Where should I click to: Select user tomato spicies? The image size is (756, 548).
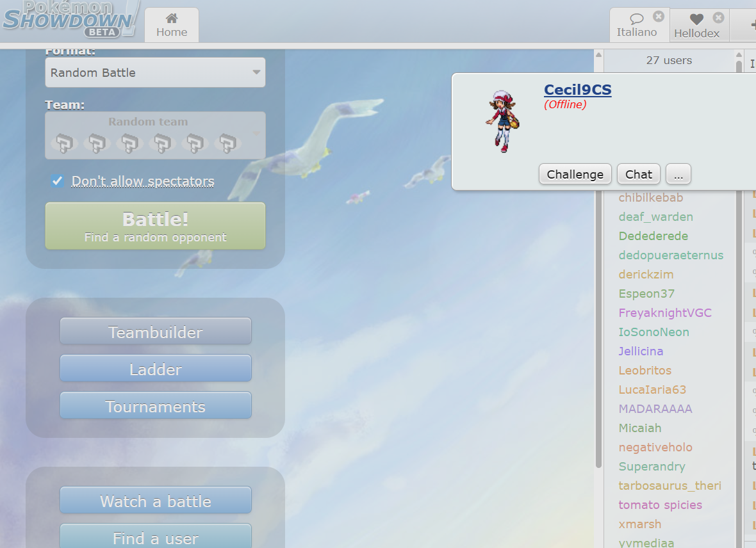click(x=660, y=505)
